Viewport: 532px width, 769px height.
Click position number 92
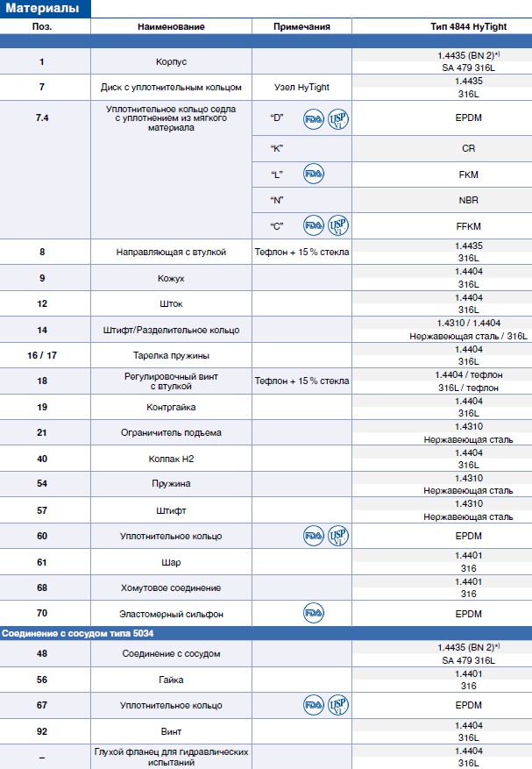point(42,731)
